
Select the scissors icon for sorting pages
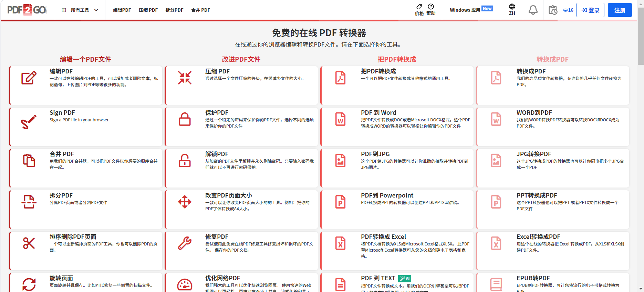(29, 243)
